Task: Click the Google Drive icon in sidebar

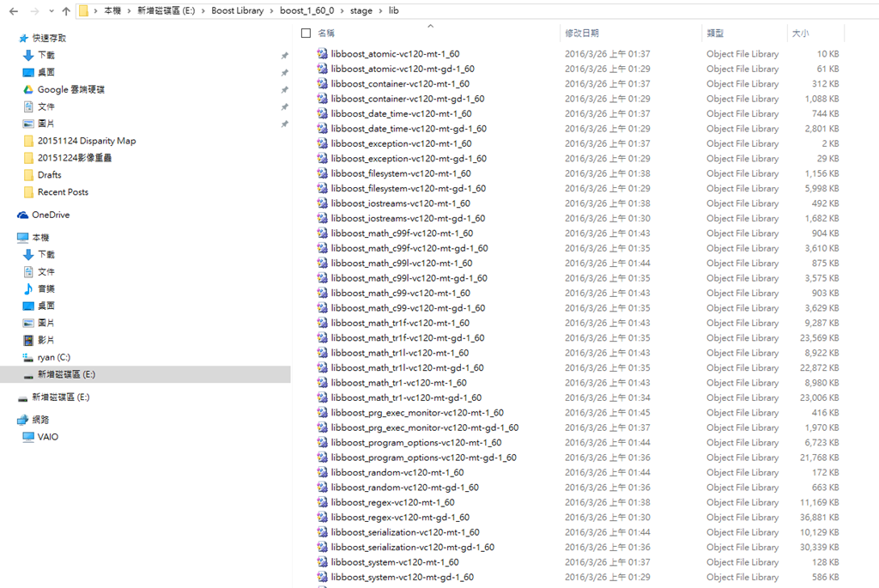Action: (x=28, y=89)
